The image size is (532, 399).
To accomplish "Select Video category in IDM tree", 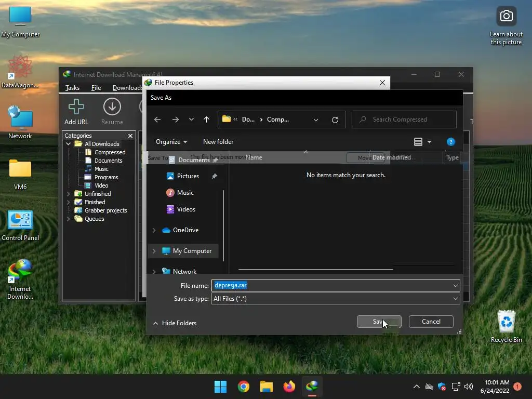I will click(97, 185).
